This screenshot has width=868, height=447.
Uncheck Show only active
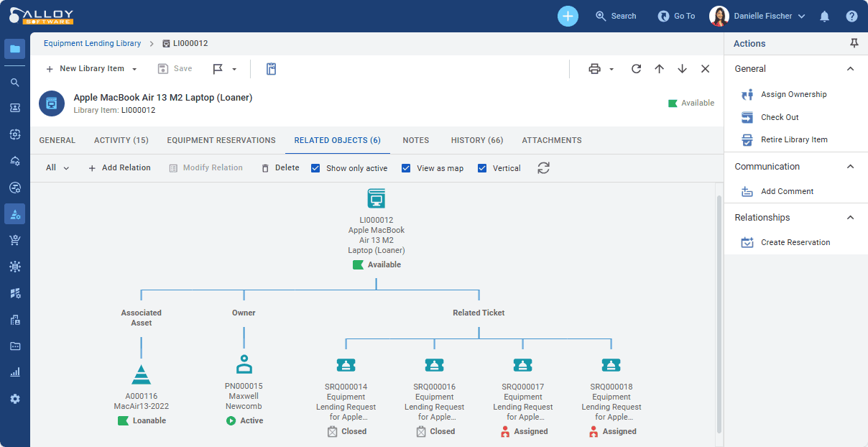[315, 168]
